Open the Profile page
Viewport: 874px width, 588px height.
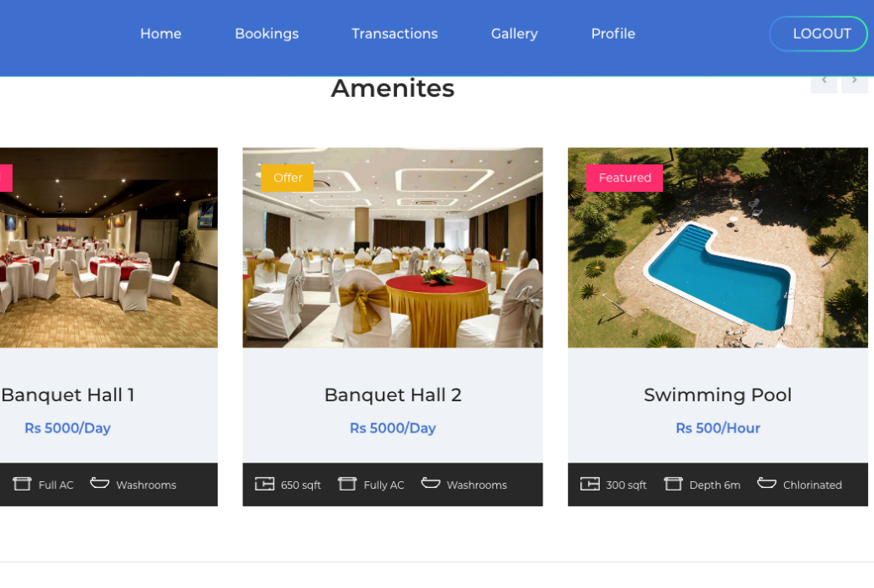(x=613, y=34)
